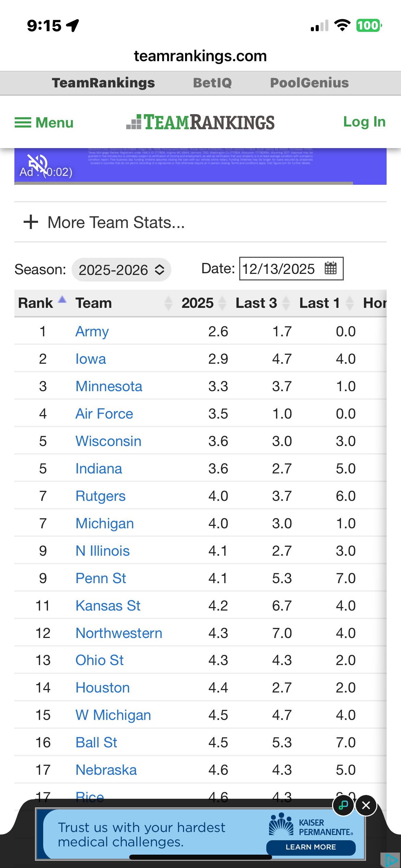Open the hamburger Menu icon
Viewport: 401px width, 868px height.
coord(23,122)
